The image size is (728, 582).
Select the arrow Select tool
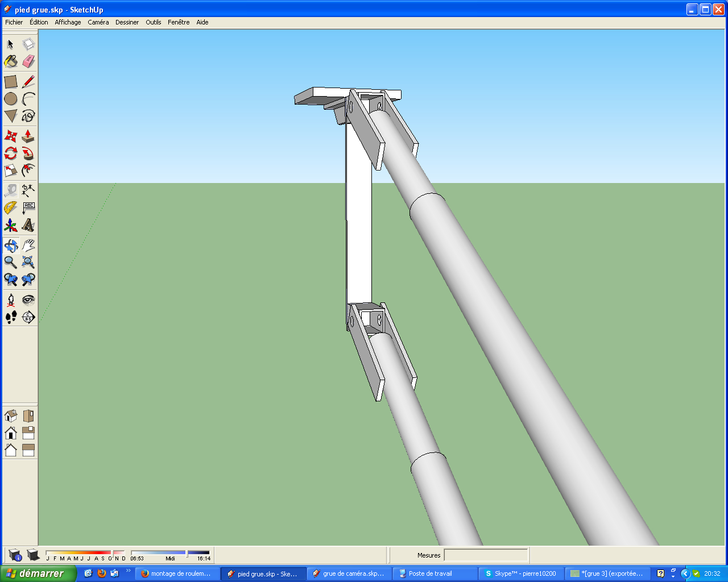[x=11, y=44]
